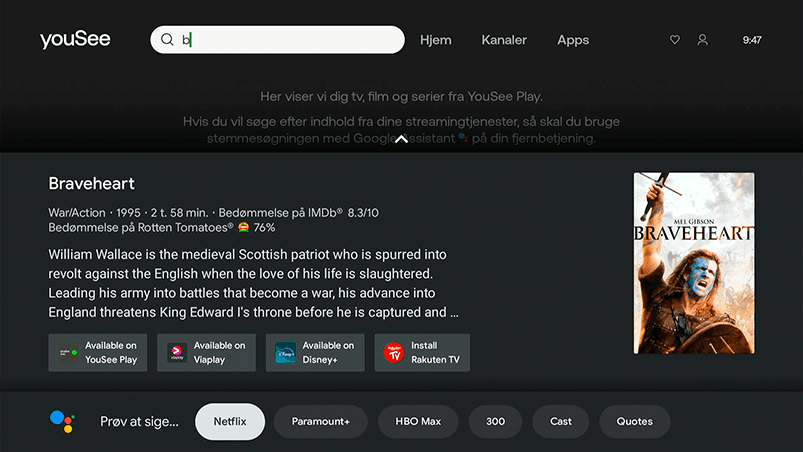
Task: Select Available on Disney+
Action: click(x=315, y=353)
